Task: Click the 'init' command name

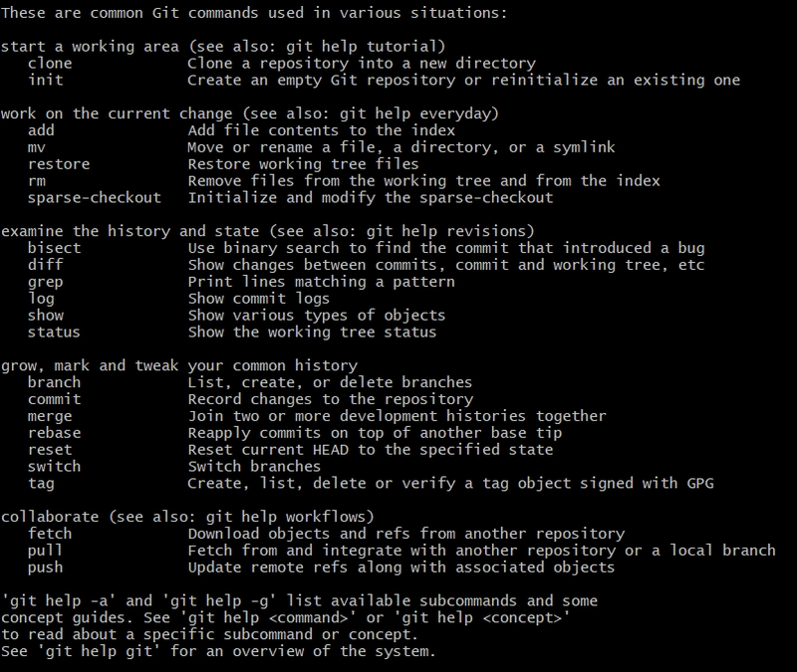Action: [x=46, y=81]
